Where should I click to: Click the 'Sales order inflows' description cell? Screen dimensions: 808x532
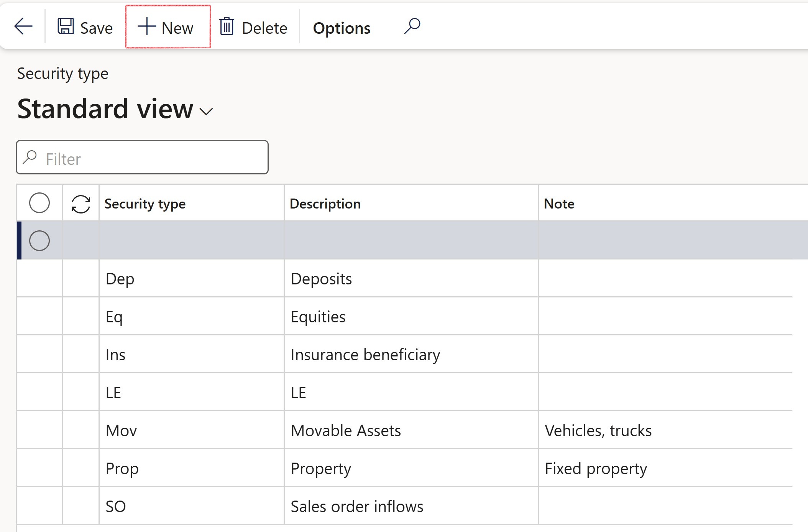411,506
